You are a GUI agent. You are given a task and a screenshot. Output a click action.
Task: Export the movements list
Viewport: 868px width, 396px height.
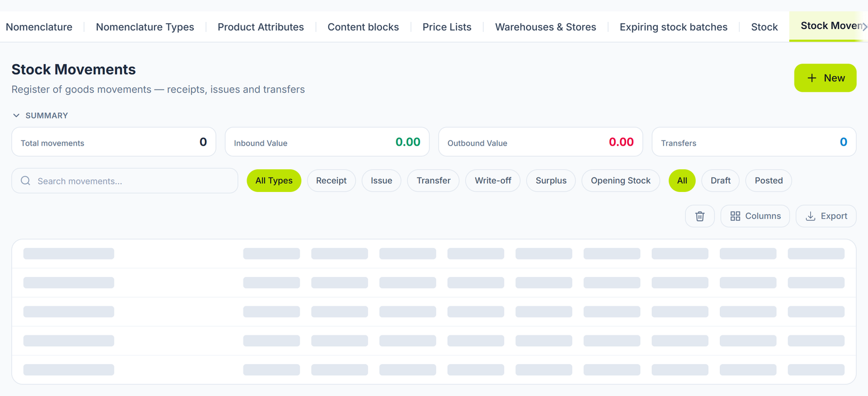pyautogui.click(x=826, y=216)
